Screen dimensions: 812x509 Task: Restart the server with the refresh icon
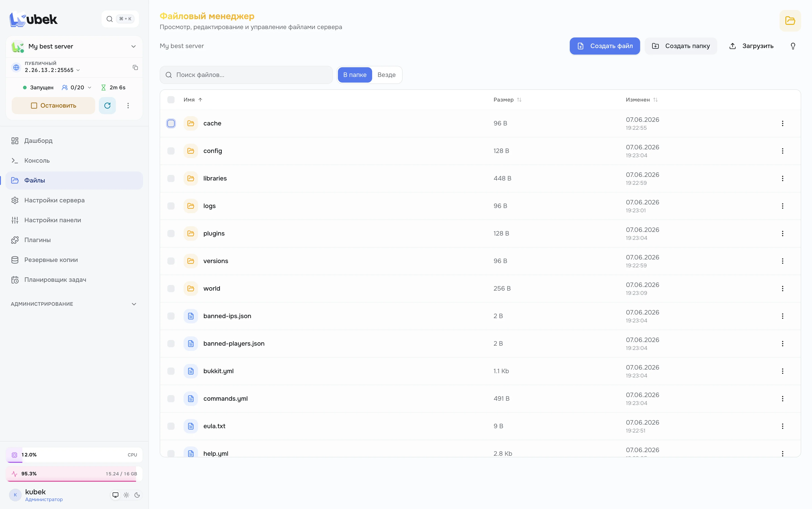click(x=107, y=106)
